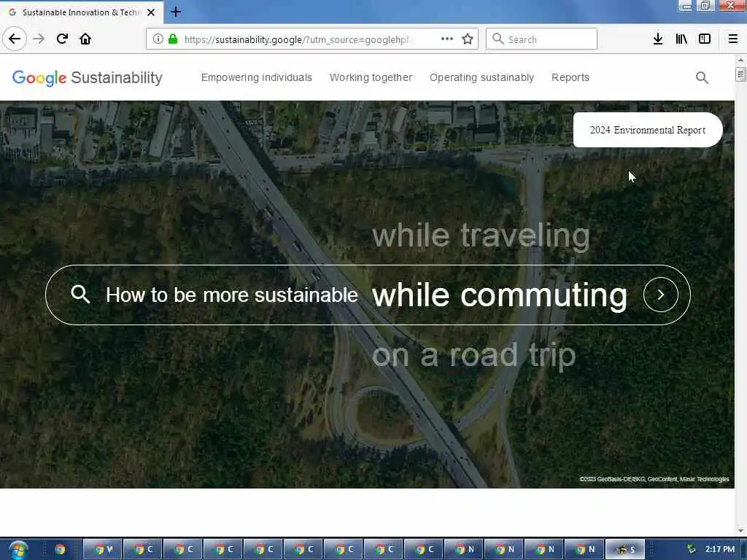Open Working together menu
This screenshot has width=747, height=560.
(371, 77)
